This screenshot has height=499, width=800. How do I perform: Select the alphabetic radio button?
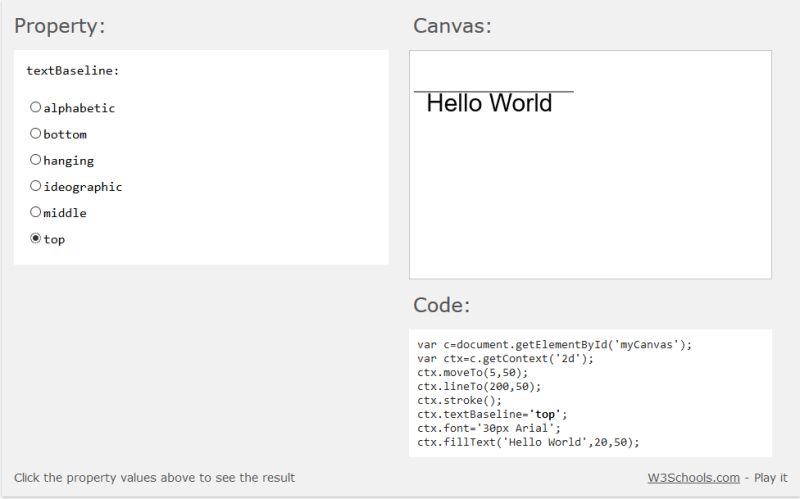coord(35,107)
